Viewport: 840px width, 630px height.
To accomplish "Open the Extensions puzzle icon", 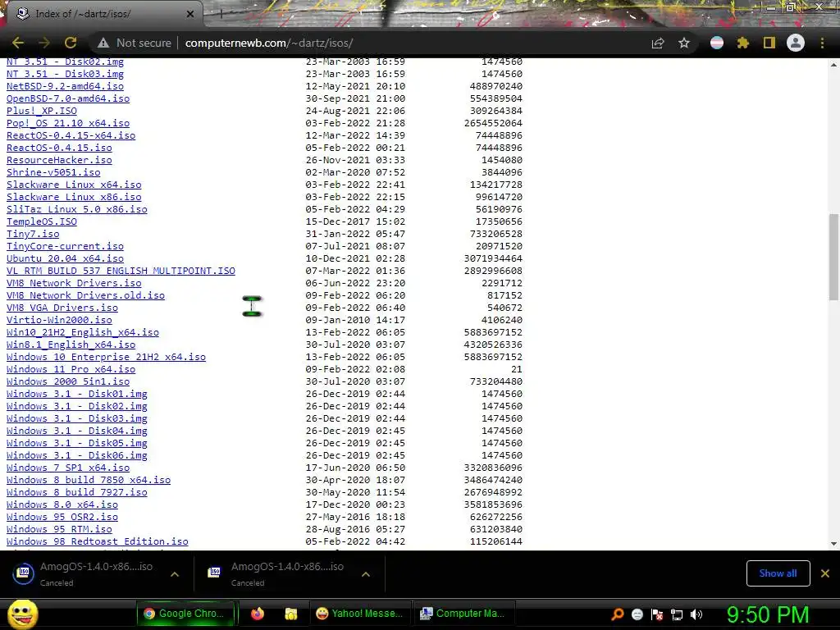I will [743, 43].
